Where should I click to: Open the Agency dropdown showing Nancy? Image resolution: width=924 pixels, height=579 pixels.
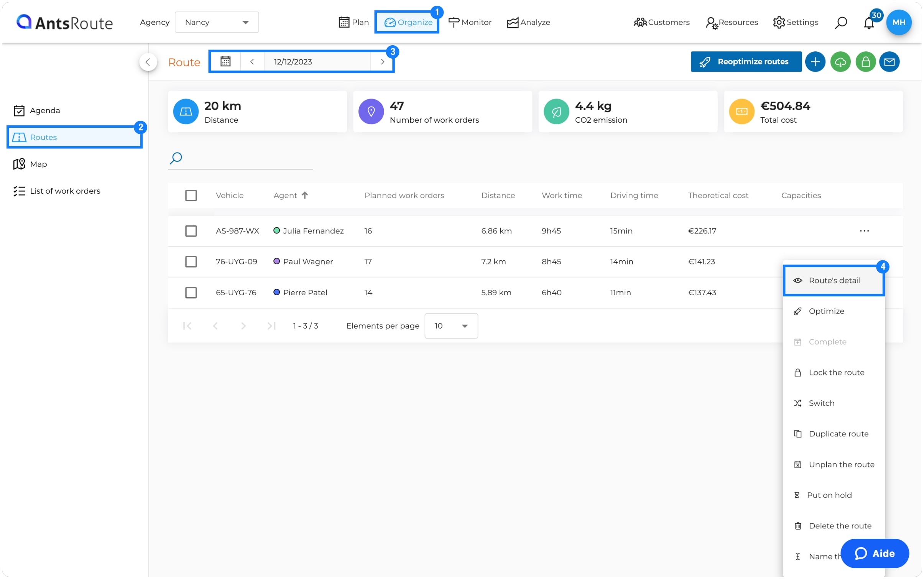[x=217, y=22]
